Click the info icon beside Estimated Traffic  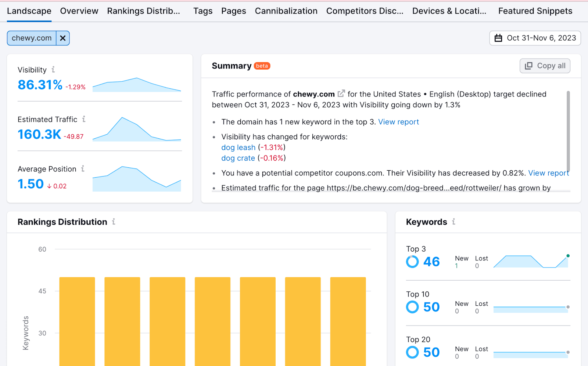click(84, 119)
